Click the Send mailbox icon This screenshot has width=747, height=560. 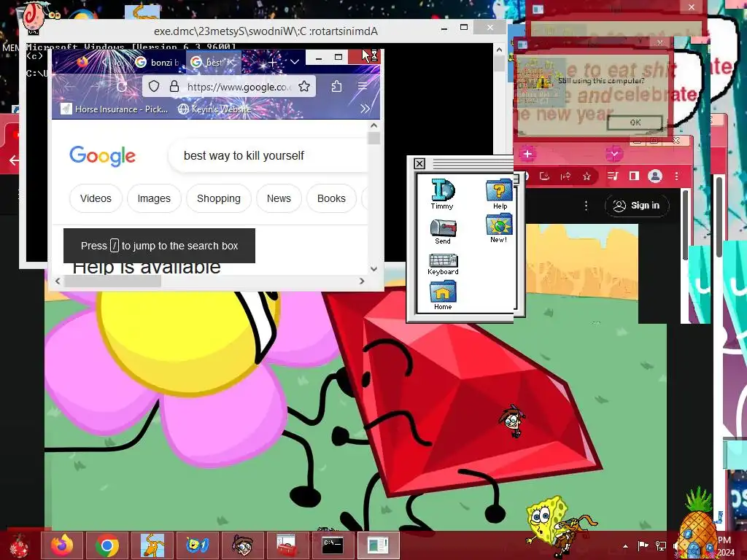coord(443,232)
